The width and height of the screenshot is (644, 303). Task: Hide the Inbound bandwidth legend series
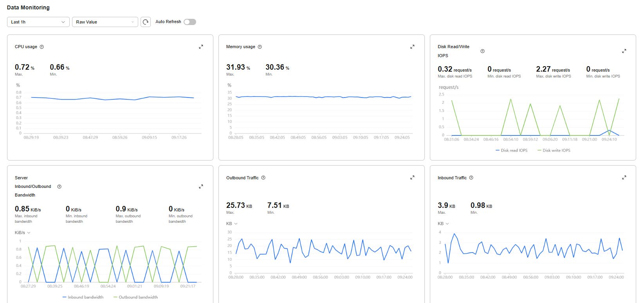tap(83, 297)
